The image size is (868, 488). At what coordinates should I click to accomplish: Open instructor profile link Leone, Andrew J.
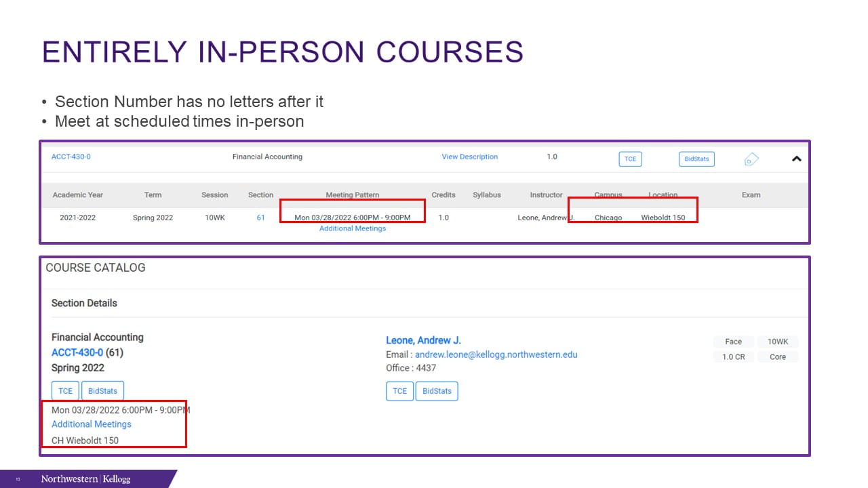[423, 340]
